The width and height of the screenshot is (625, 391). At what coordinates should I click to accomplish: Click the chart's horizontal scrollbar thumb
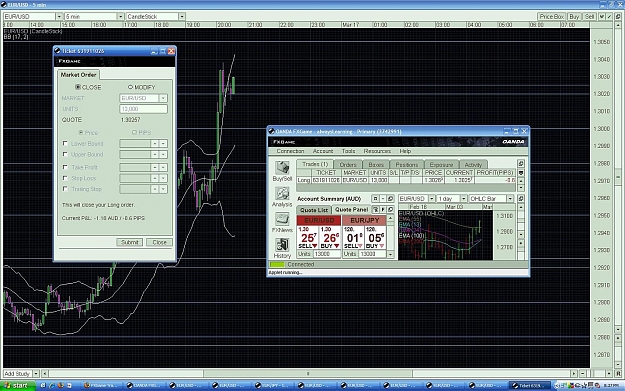pyautogui.click(x=308, y=373)
